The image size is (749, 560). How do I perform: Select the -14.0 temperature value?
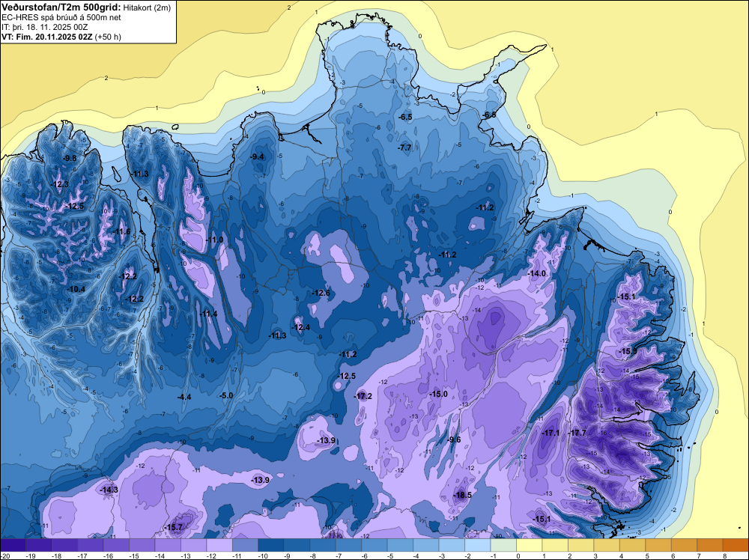point(536,273)
